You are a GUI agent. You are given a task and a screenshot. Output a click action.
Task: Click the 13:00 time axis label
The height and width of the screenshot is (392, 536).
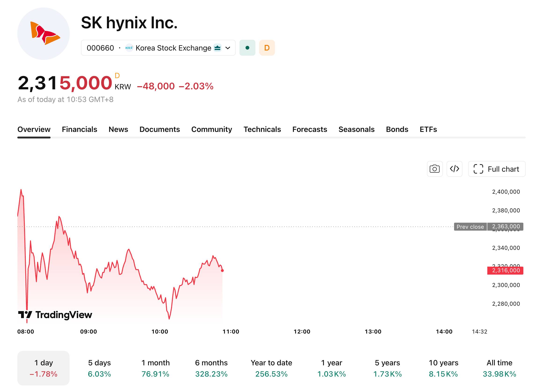point(373,332)
